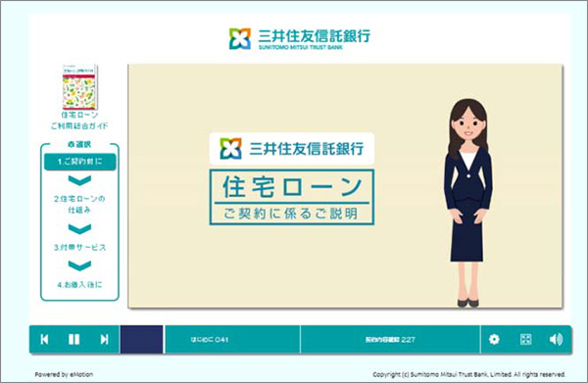Click chevron below 1.ご契約前に

80,180
